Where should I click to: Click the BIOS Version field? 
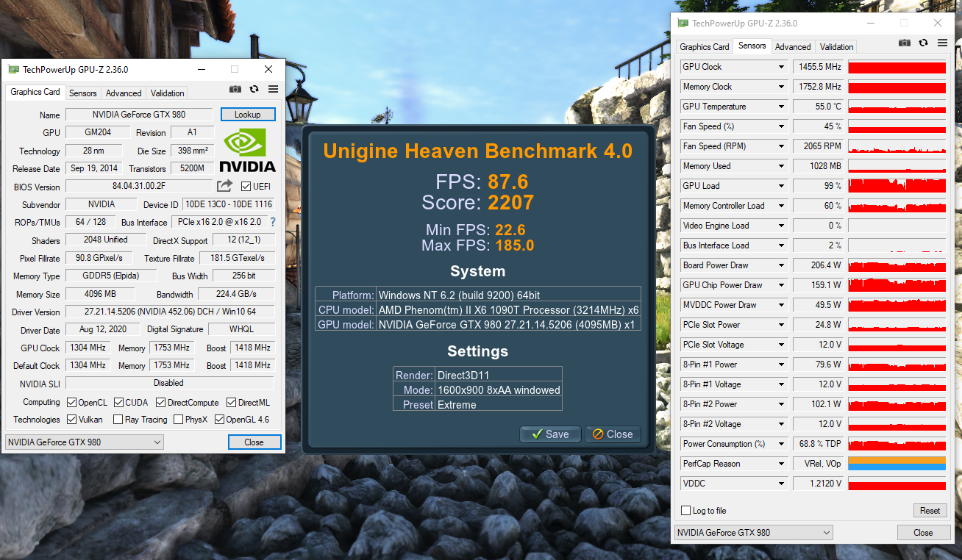pos(139,187)
